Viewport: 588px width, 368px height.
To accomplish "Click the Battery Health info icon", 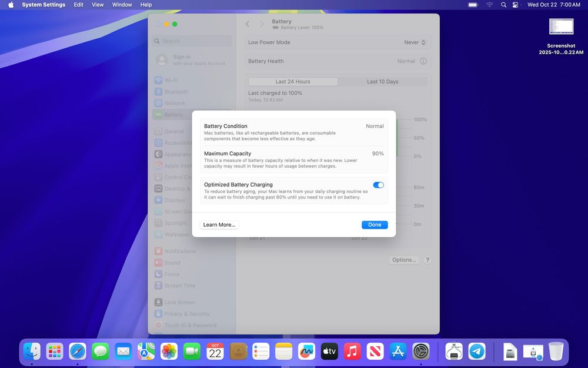I will [423, 61].
